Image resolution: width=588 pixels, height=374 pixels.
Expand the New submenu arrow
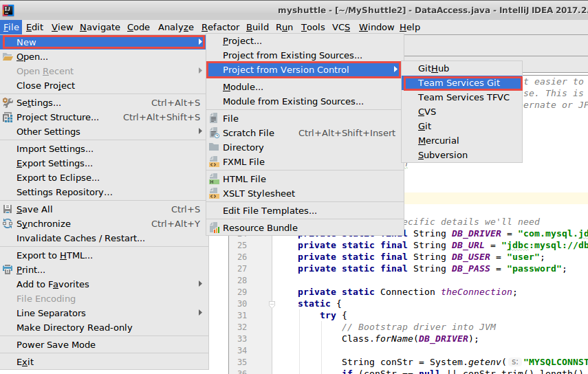point(200,42)
